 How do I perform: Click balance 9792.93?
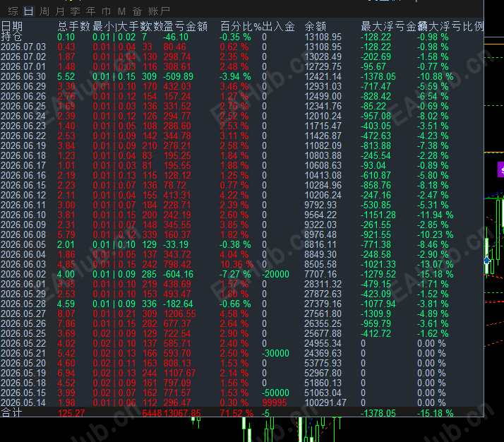[x=320, y=205]
